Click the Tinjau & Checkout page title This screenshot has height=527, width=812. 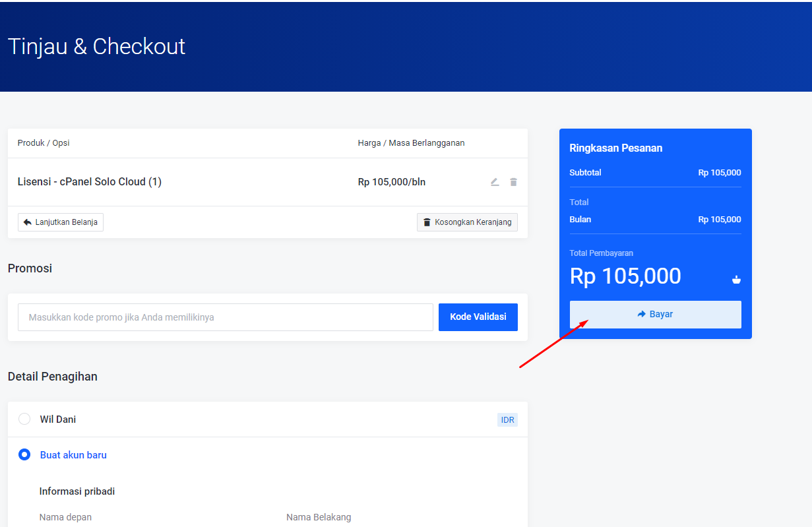click(x=96, y=47)
